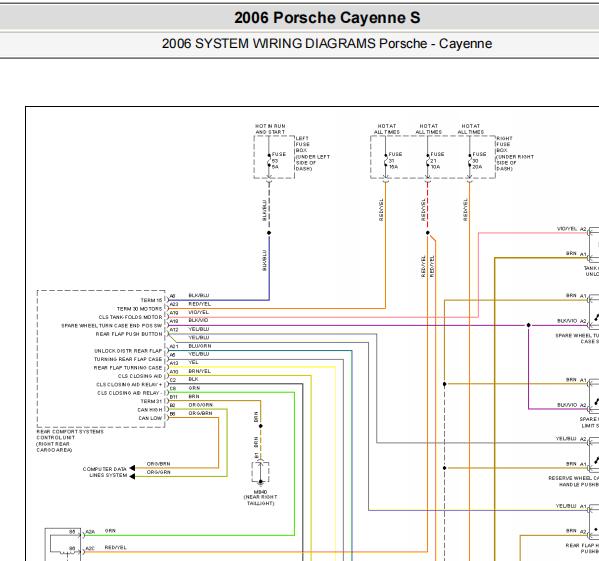Click the '2006 Porsche Cayenne S' title
Viewport: 599px width, 561px height.
pos(327,18)
